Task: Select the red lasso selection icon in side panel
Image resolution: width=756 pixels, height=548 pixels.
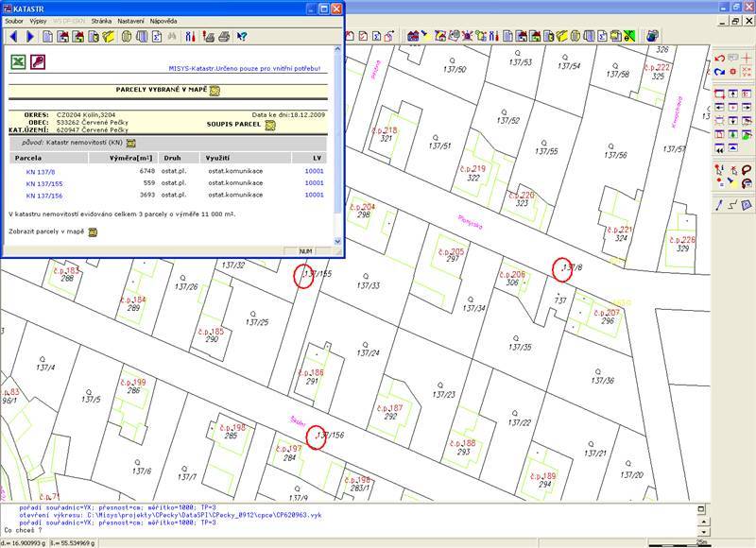Action: pyautogui.click(x=747, y=170)
